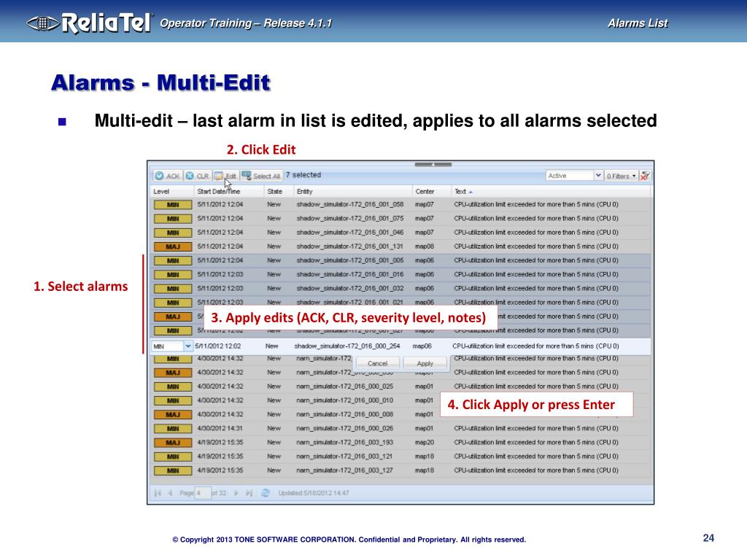This screenshot has width=747, height=560.
Task: Select the entity ending in 172_016_000_026
Action: tap(344, 428)
